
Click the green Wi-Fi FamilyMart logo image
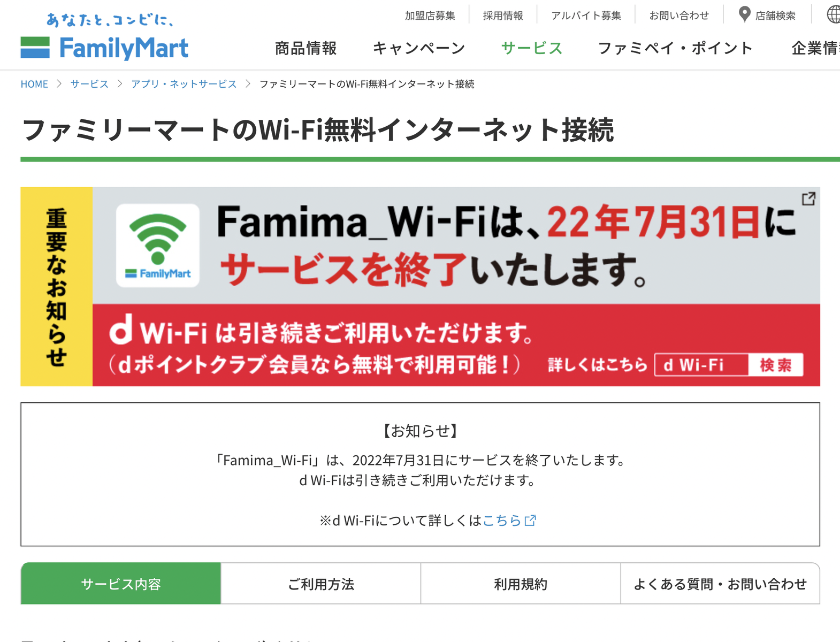(158, 246)
